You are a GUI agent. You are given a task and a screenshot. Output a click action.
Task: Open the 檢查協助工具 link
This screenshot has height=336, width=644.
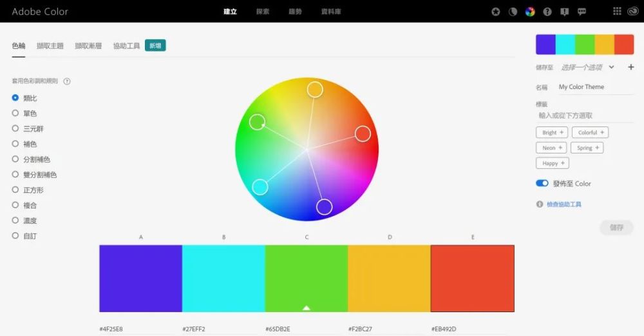click(564, 204)
